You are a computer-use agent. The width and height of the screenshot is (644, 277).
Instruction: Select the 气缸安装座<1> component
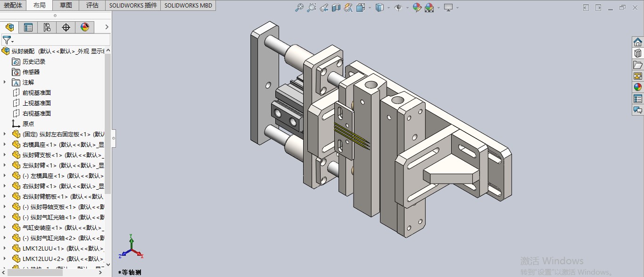point(58,227)
